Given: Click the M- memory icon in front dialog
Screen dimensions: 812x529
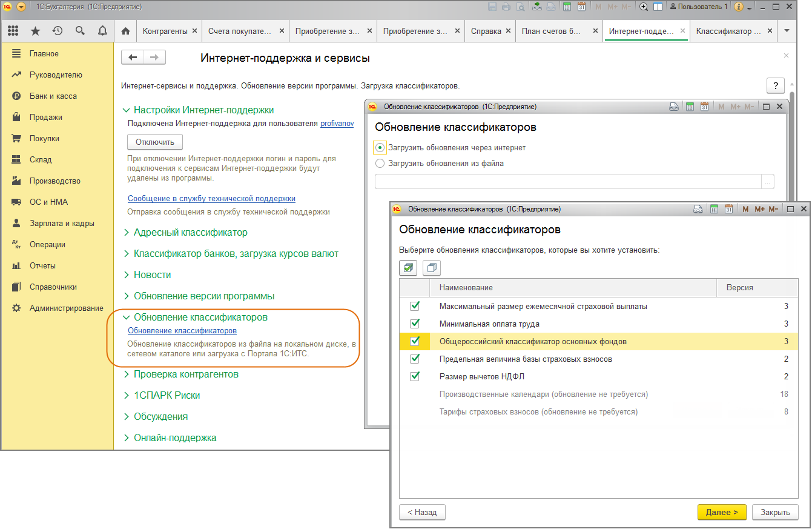Looking at the screenshot, I should (773, 209).
